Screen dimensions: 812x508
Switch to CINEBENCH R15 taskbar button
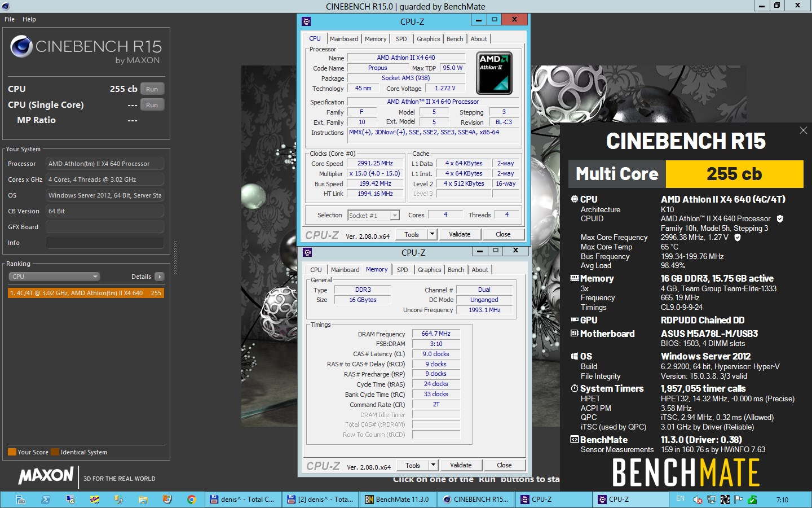click(475, 500)
